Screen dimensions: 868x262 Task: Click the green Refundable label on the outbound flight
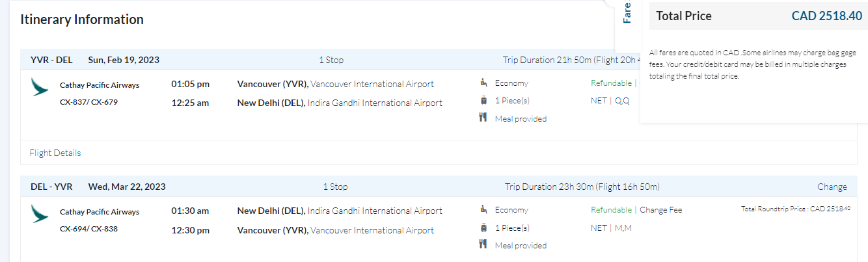click(x=611, y=83)
